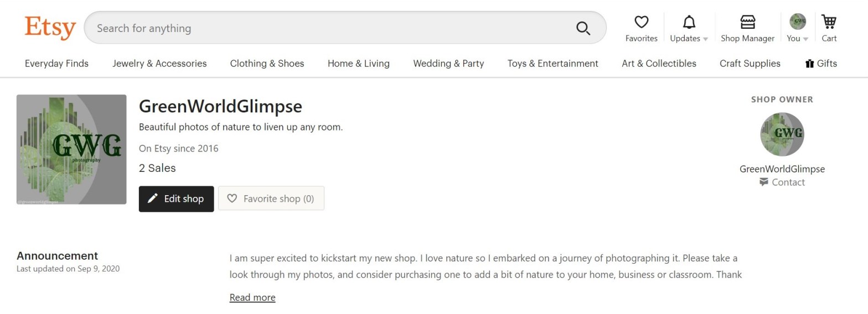
Task: Click the GWG shop logo thumbnail
Action: [x=71, y=149]
